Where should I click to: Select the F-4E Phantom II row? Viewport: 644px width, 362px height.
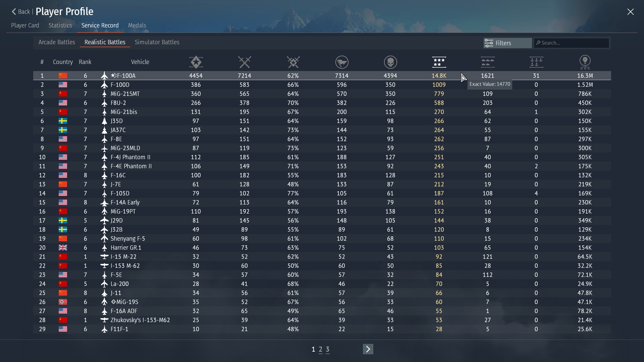click(322, 166)
